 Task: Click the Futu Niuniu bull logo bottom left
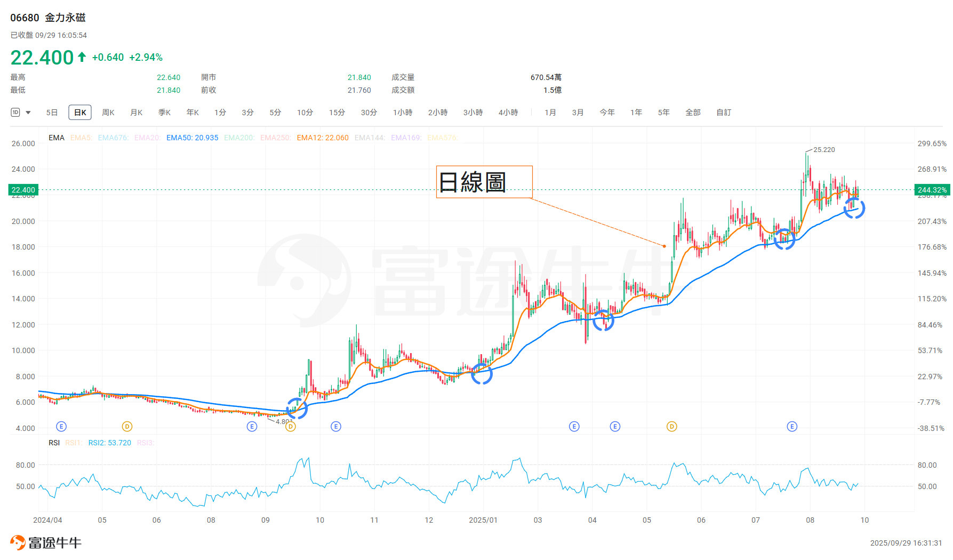pyautogui.click(x=17, y=542)
